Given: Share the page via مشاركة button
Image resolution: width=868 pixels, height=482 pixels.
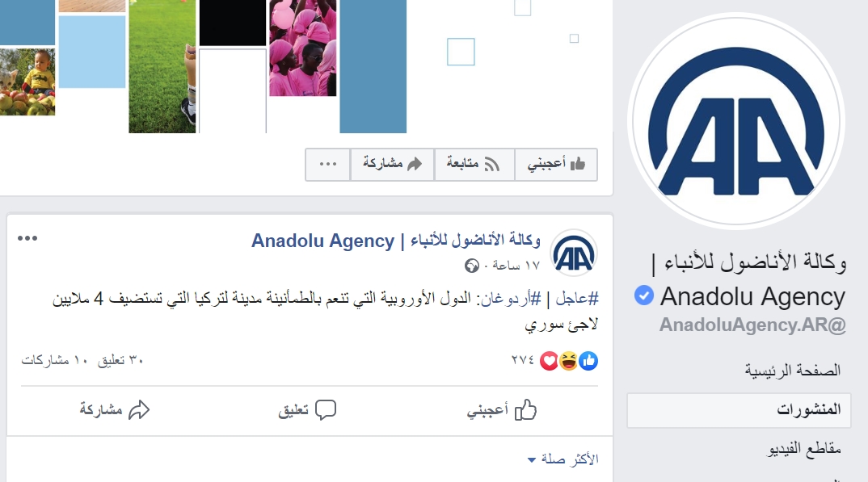Looking at the screenshot, I should tap(392, 164).
